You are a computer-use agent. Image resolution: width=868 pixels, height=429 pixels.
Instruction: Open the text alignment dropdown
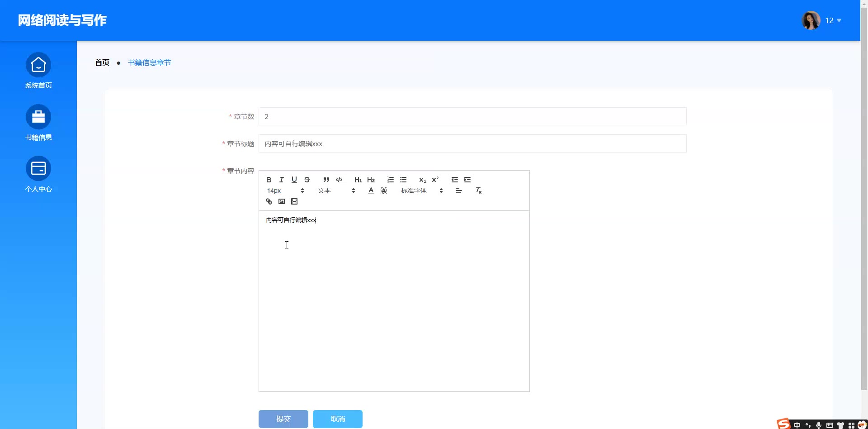(458, 191)
